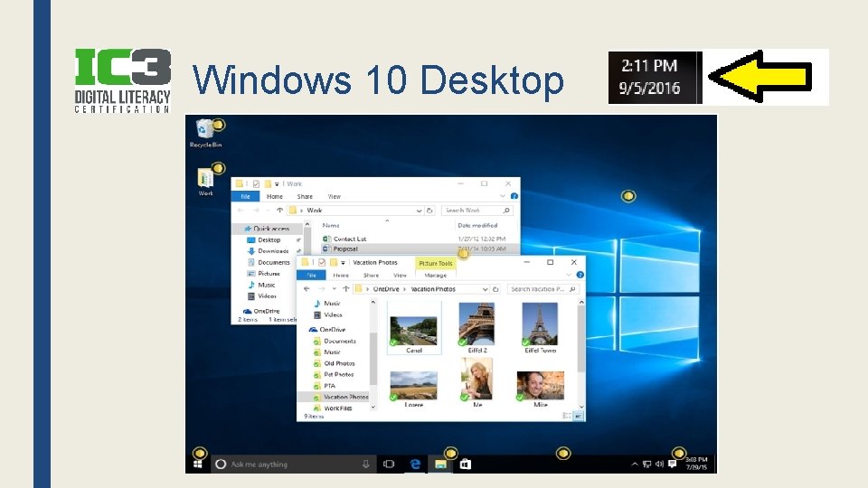The height and width of the screenshot is (488, 868).
Task: Open the File tab in Vacation Photos window
Action: (x=312, y=275)
